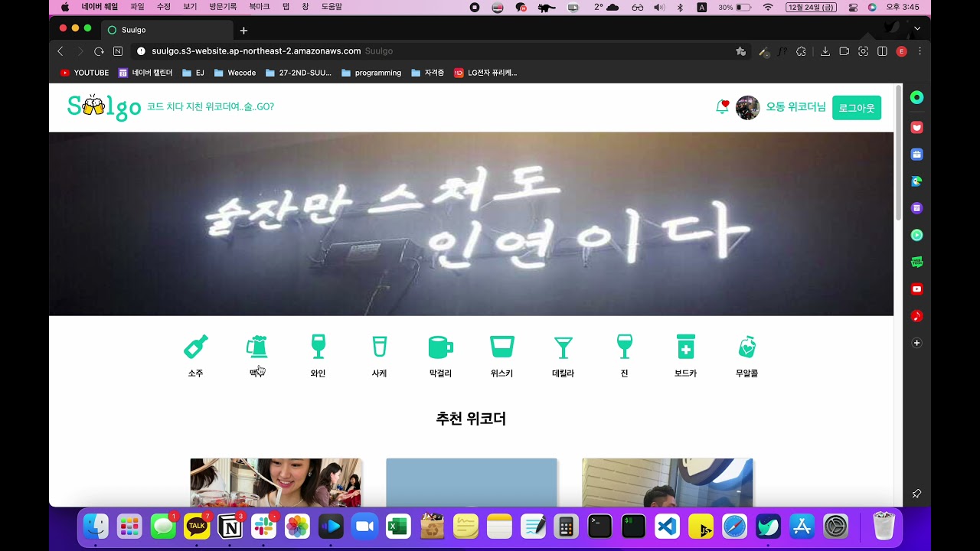This screenshot has width=980, height=551.
Task: Open the 방문기록 menu in menu bar
Action: [223, 7]
